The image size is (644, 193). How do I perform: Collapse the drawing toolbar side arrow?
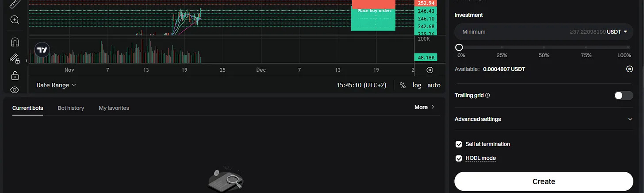tap(27, 61)
